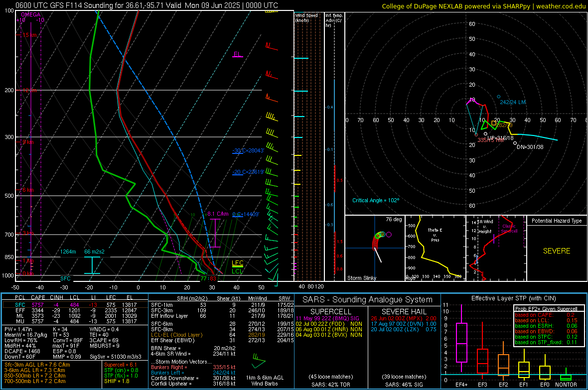Click the 'SARS: 42% TOR' text

331,385
